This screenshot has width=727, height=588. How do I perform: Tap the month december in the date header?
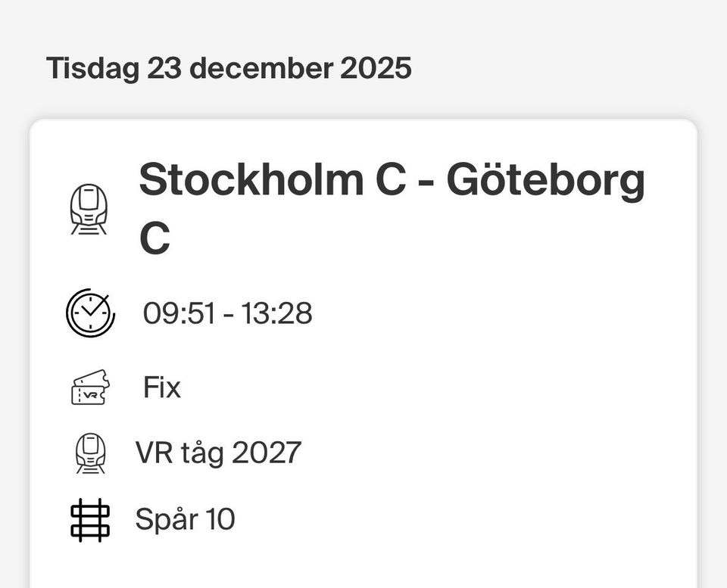261,68
